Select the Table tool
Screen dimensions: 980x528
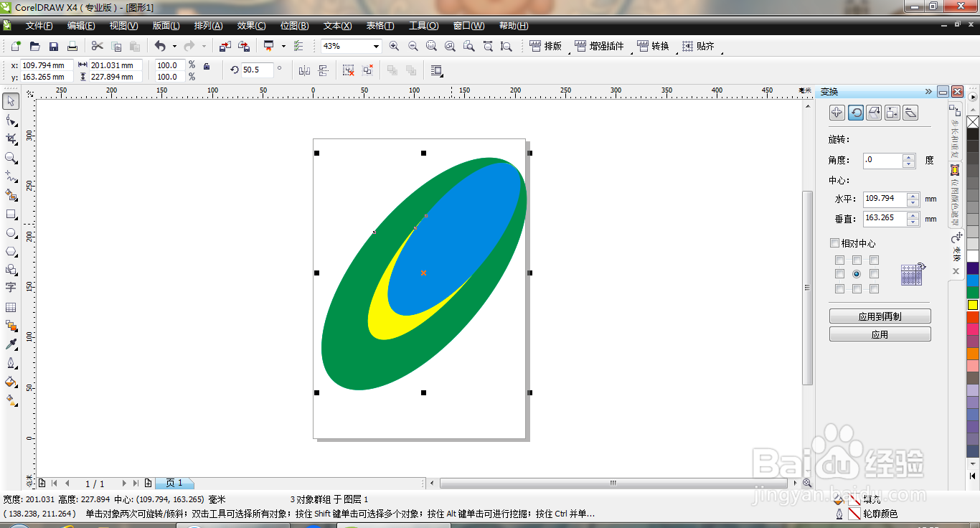11,307
